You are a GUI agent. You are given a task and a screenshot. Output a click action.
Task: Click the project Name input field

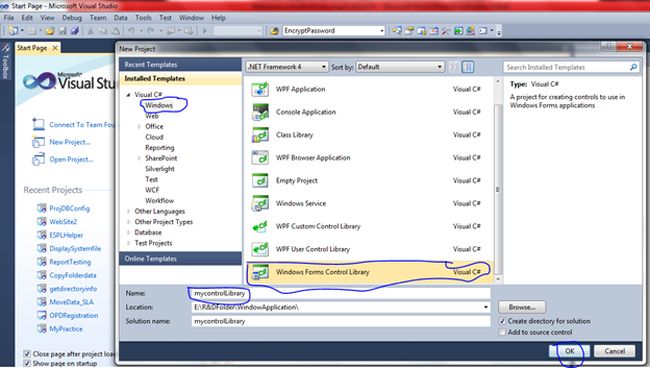point(341,293)
